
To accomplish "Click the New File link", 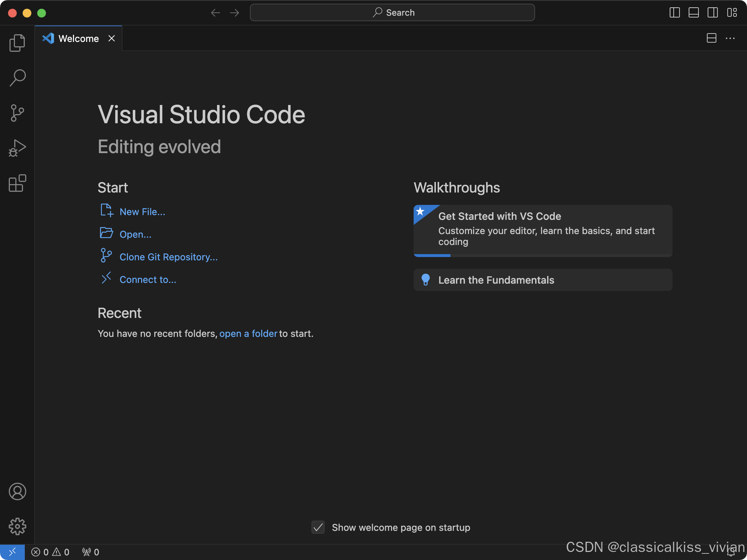I will coord(142,212).
